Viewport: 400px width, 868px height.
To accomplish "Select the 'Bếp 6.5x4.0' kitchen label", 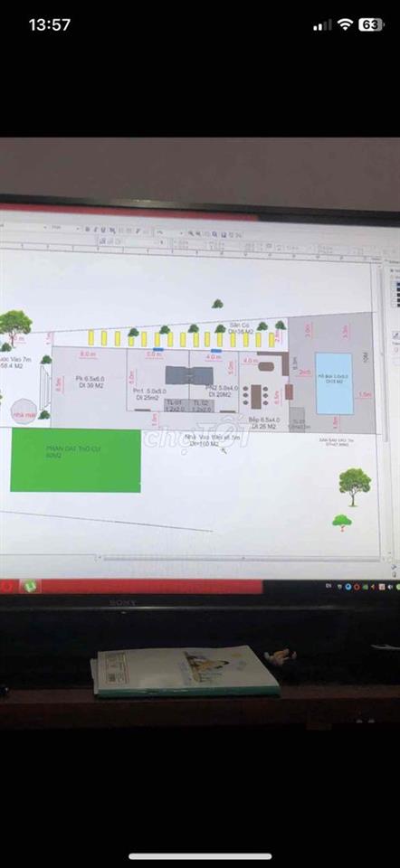I will pos(263,423).
